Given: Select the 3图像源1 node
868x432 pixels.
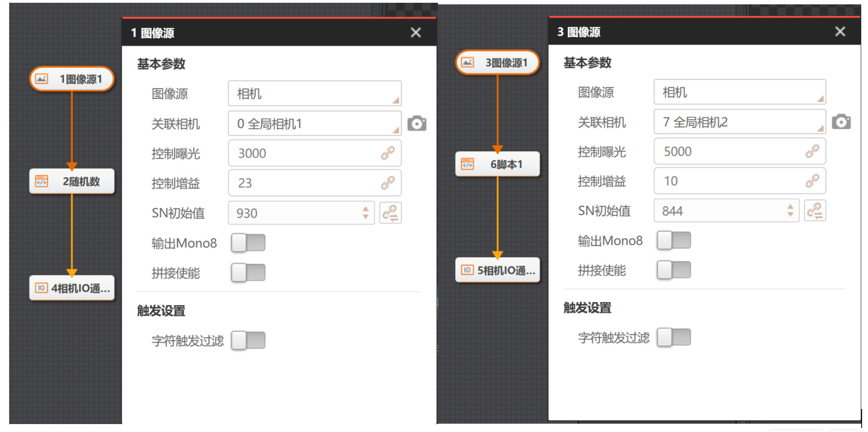Looking at the screenshot, I should pyautogui.click(x=497, y=63).
